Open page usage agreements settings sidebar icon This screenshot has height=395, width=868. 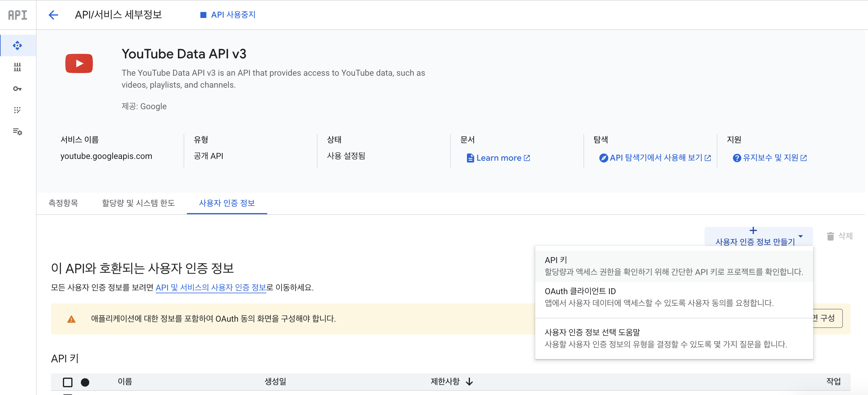click(x=17, y=132)
